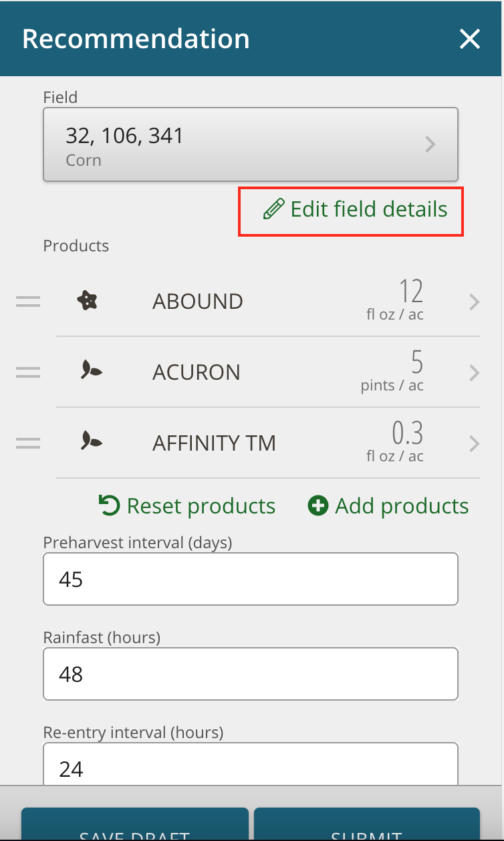Image resolution: width=504 pixels, height=841 pixels.
Task: Expand the ACURON product chevron
Action: (x=475, y=372)
